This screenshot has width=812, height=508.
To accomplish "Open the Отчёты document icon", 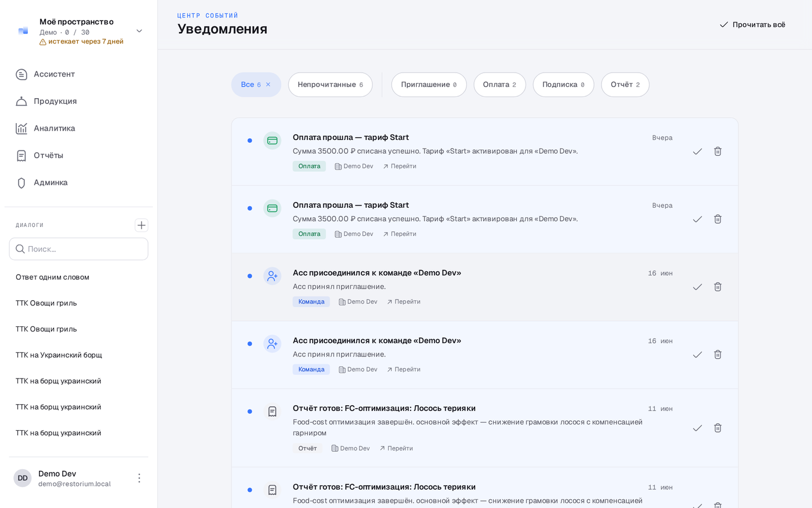I will 21,156.
